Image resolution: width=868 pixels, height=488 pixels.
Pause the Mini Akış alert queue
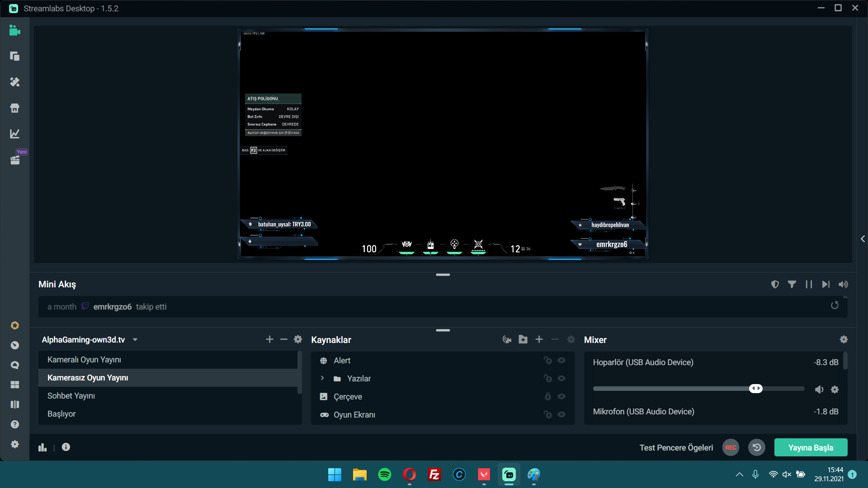click(x=809, y=284)
